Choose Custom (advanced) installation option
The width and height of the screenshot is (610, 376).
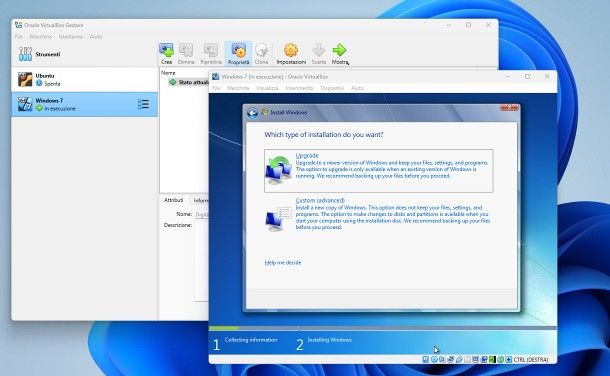tap(379, 214)
